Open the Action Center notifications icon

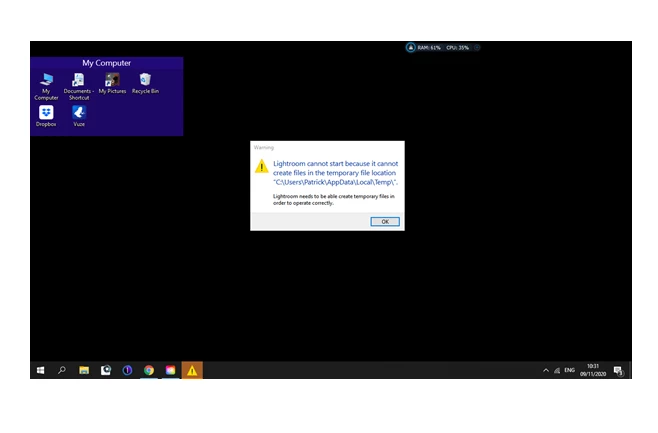click(618, 370)
